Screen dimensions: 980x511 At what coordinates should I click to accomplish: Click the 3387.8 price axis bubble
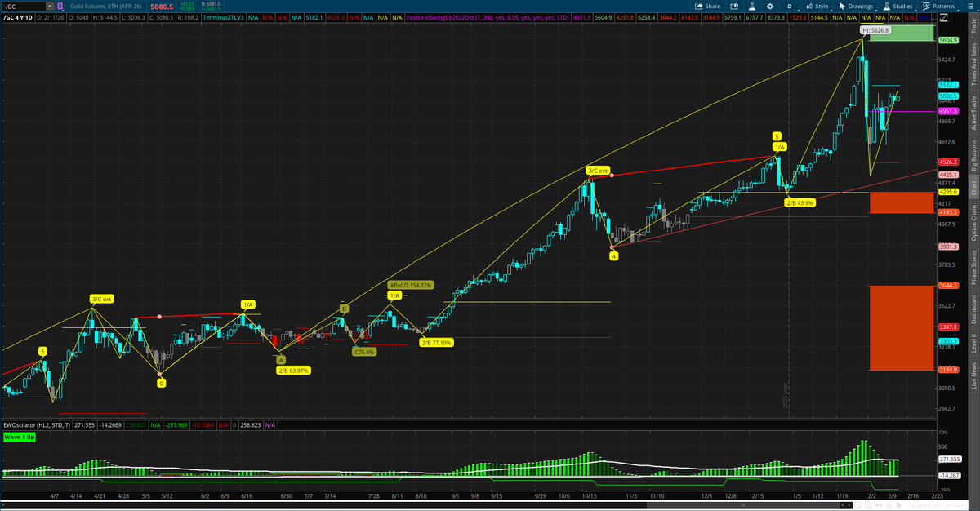tap(948, 327)
